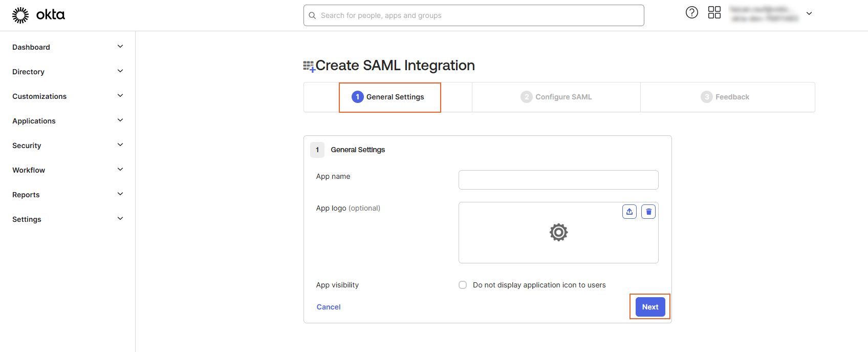Click the Cancel link
The width and height of the screenshot is (868, 352).
329,307
